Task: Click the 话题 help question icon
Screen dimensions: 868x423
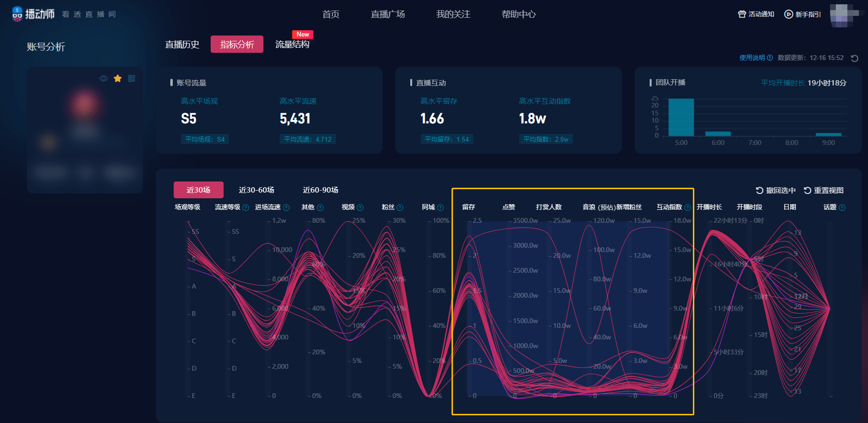Action: 842,207
